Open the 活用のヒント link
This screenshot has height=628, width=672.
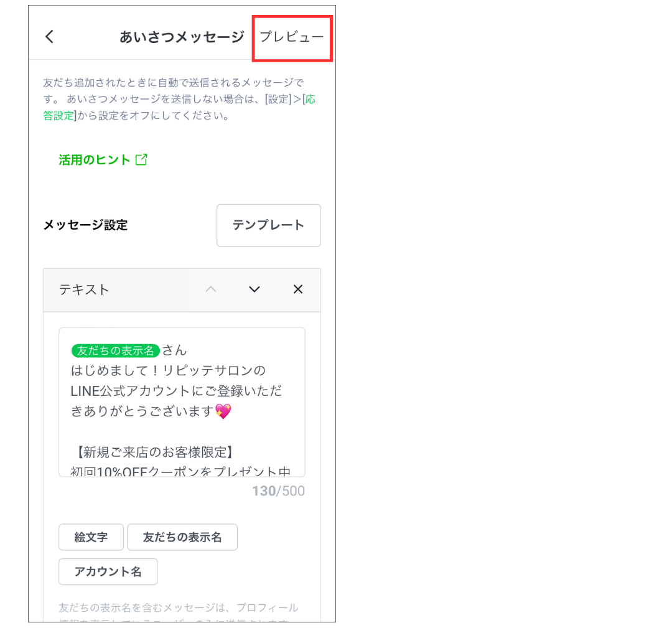click(x=95, y=160)
